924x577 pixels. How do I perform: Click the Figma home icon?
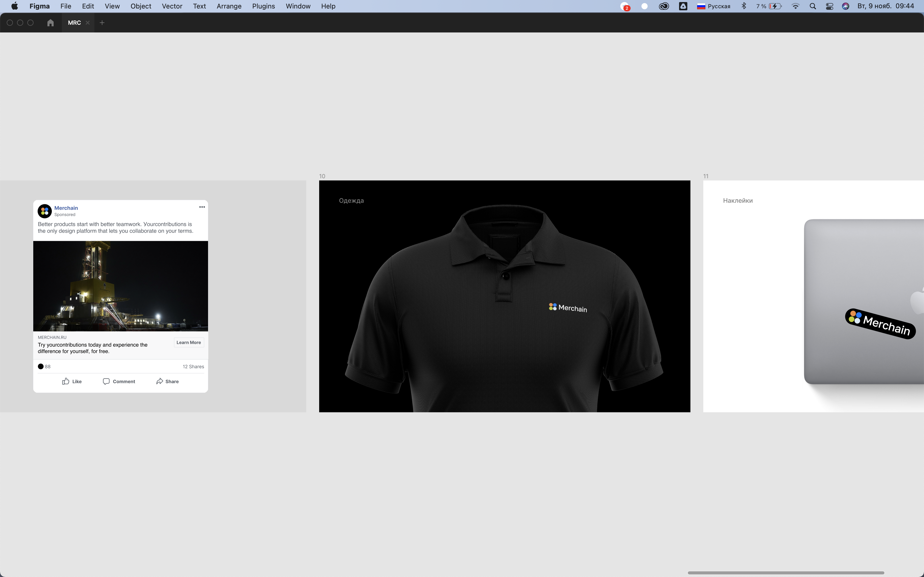click(50, 23)
